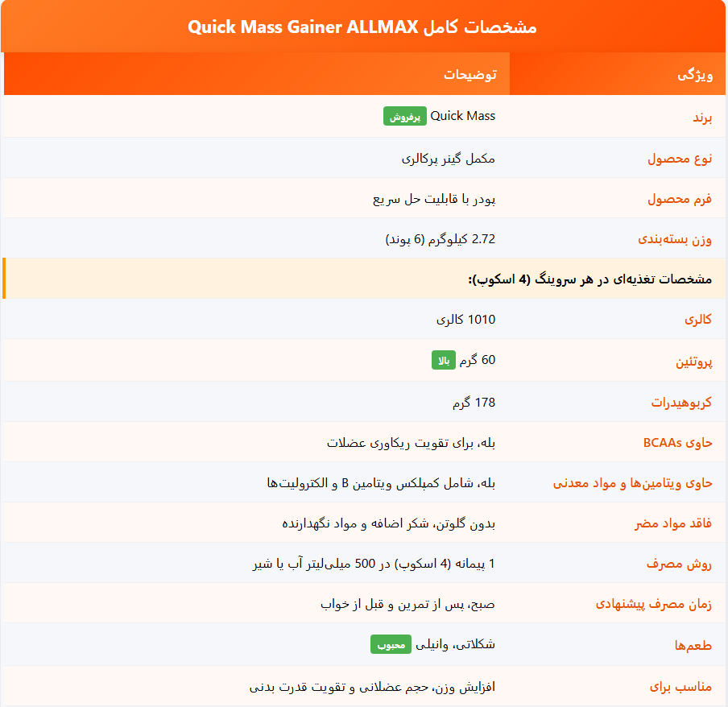The image size is (728, 707).
Task: Click the green 'بالا' badge
Action: tap(444, 360)
